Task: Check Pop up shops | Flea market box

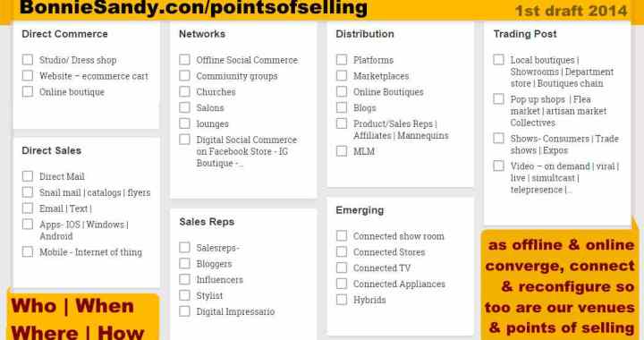Action: (x=498, y=99)
